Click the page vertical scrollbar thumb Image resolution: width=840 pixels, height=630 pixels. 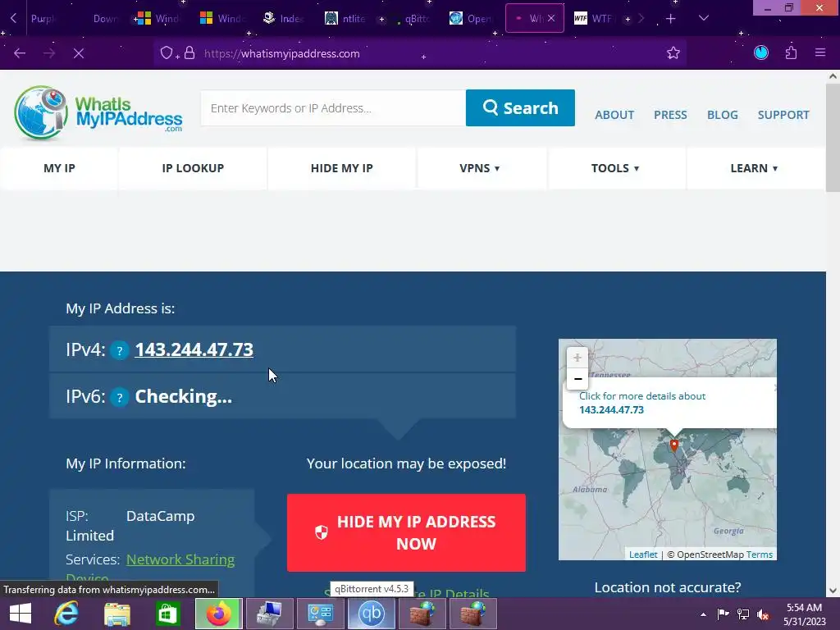(833, 138)
